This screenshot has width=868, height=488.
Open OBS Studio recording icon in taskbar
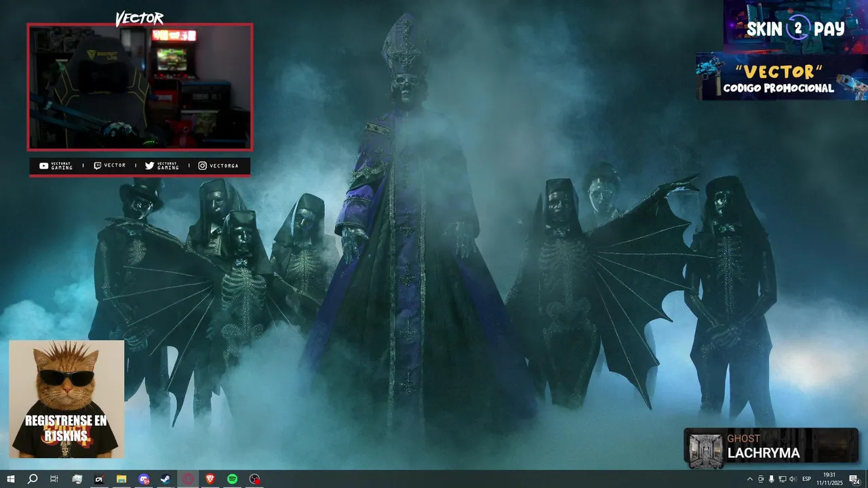(x=254, y=479)
